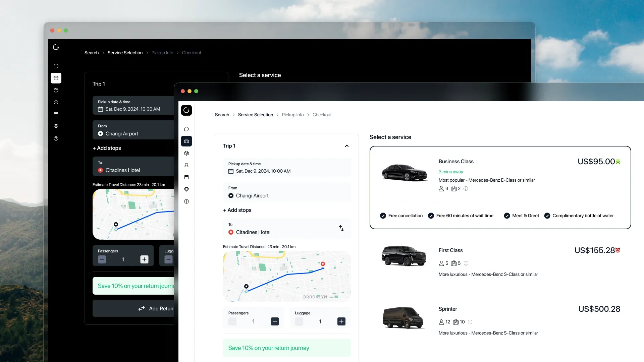Go to Pickup Info breadcrumb in light window
This screenshot has height=362, width=644.
[x=292, y=115]
